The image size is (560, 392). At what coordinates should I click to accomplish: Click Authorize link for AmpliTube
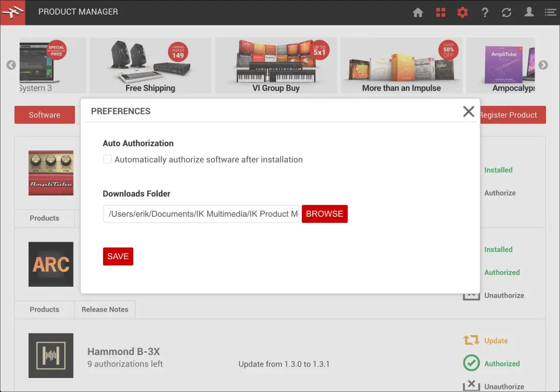click(500, 193)
